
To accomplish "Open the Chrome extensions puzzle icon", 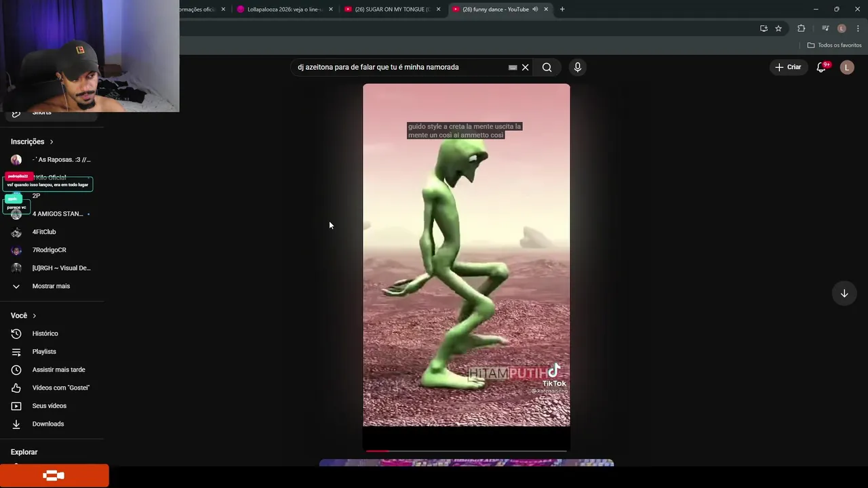I will [x=802, y=28].
